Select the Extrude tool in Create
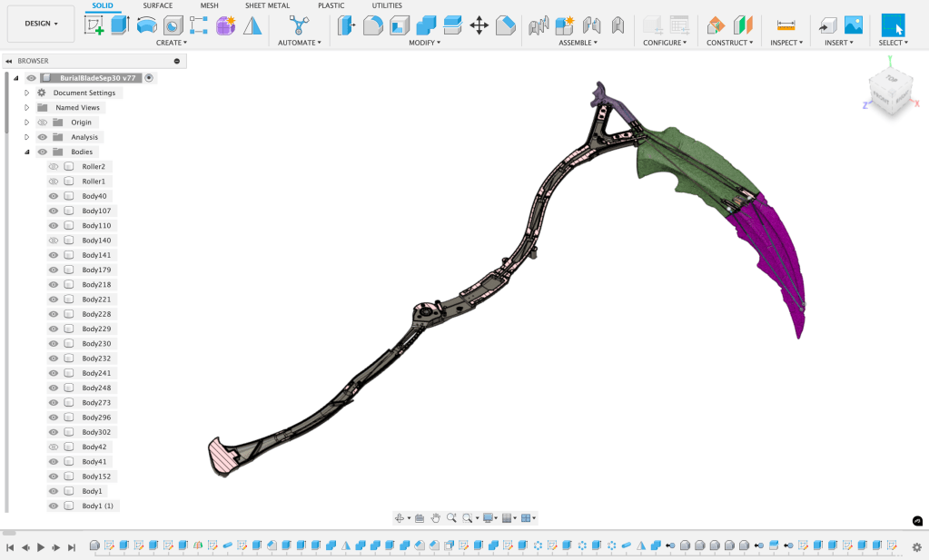Viewport: 929px width, 560px height. [x=120, y=25]
